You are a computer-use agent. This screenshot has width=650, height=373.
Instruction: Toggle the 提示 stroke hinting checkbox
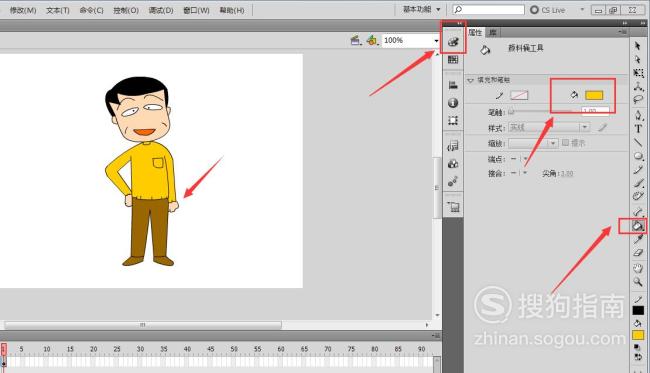(565, 143)
